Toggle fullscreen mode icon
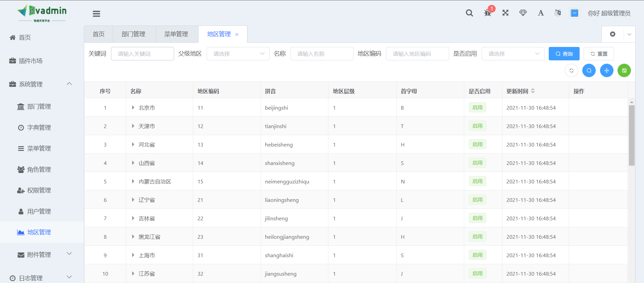The width and height of the screenshot is (644, 283). pos(505,13)
